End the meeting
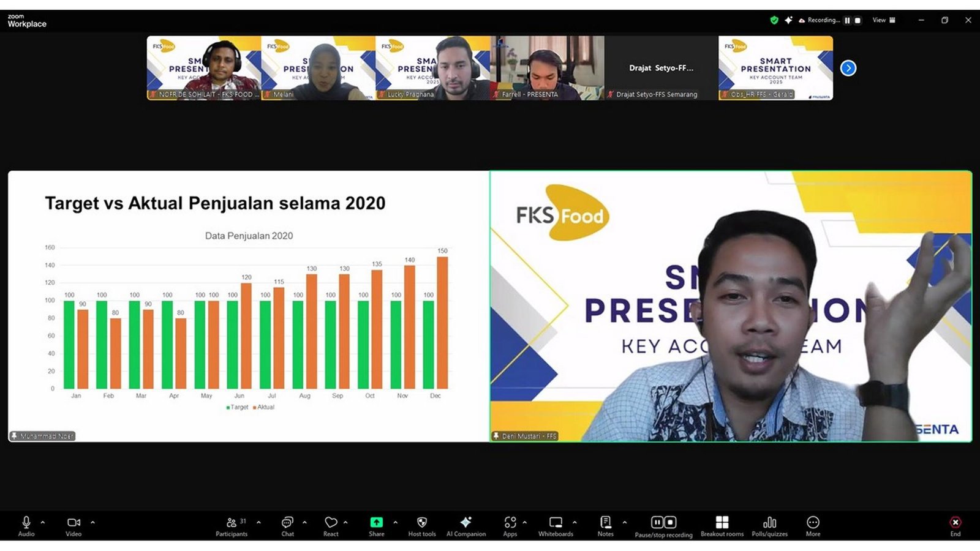 [956, 525]
